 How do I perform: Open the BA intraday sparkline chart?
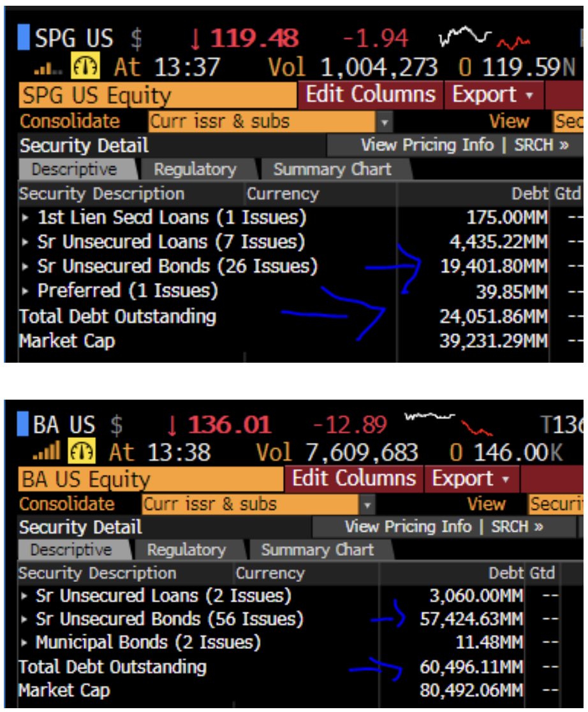point(448,423)
